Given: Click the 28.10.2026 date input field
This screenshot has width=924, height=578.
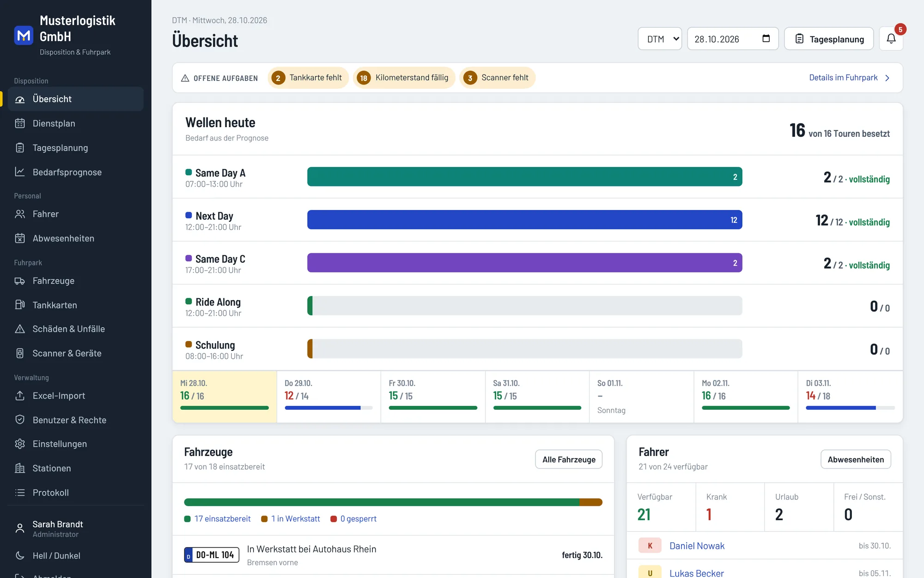Looking at the screenshot, I should tap(733, 39).
